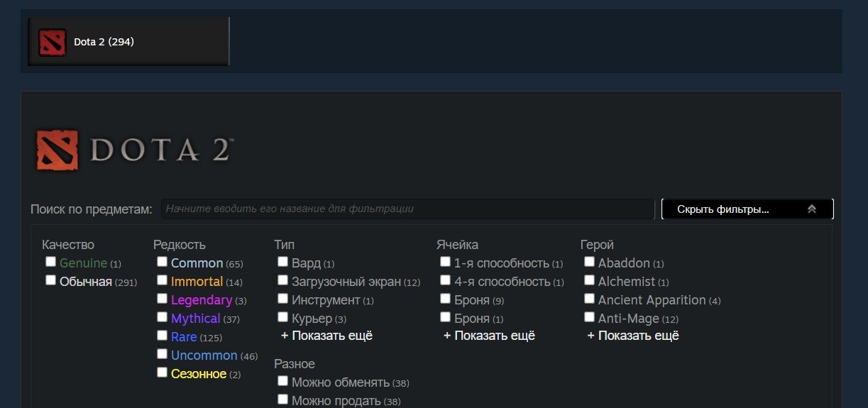Expand more options under Тип

click(x=326, y=336)
